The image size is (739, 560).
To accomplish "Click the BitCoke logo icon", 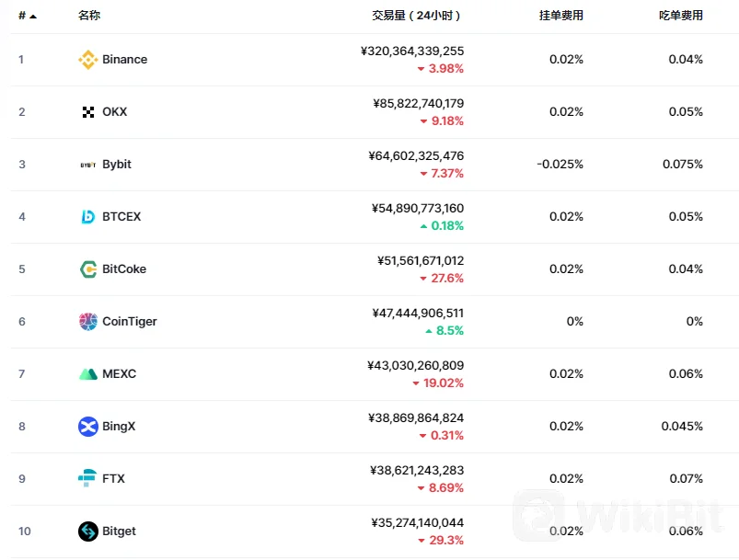I will 87,269.
